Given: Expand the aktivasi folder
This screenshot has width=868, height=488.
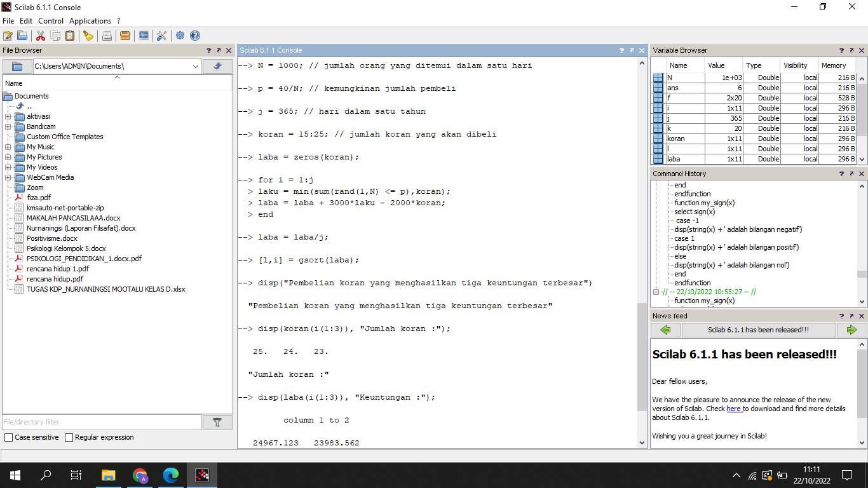Looking at the screenshot, I should [x=8, y=116].
